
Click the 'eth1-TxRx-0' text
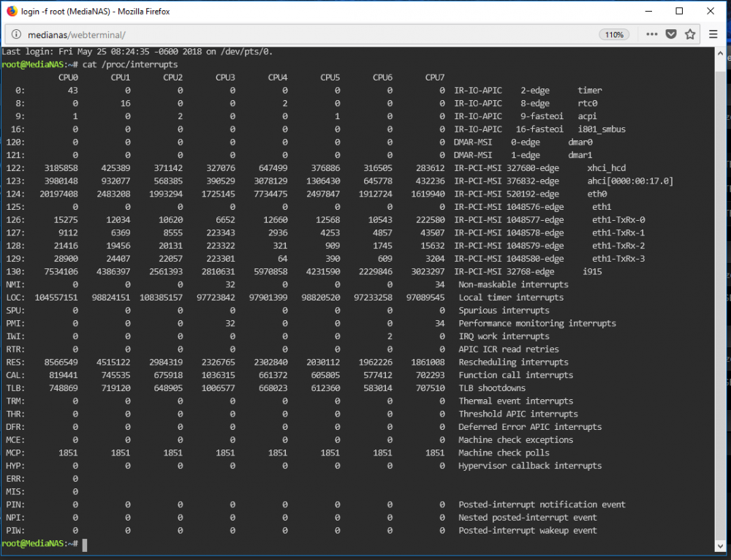click(x=618, y=219)
